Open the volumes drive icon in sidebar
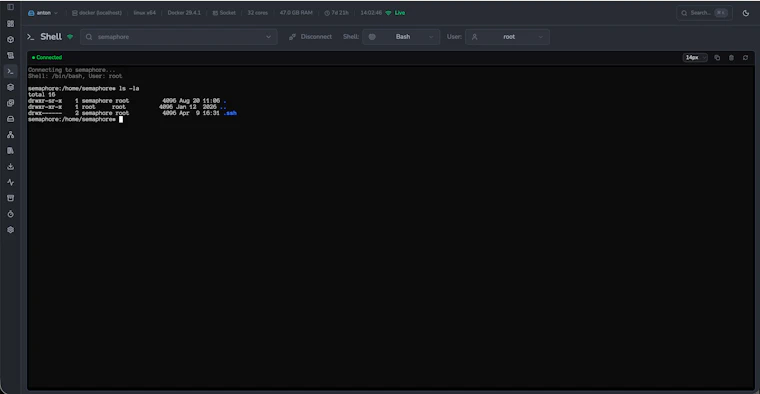 [x=10, y=119]
